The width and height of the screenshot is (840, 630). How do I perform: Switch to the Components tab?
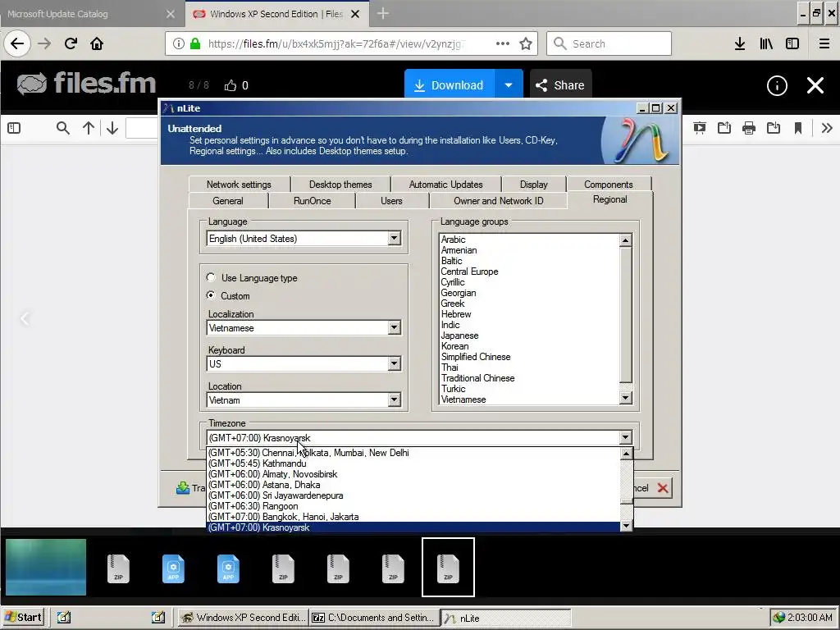[x=609, y=185]
